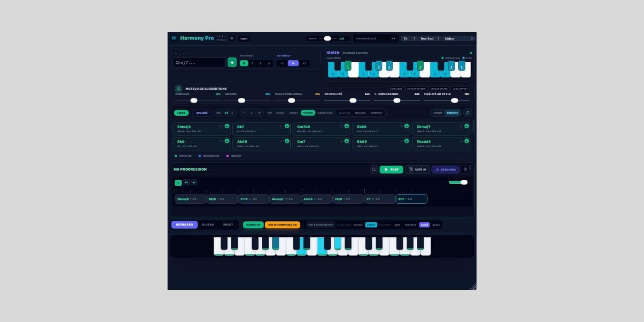
Task: Open the Neo Soul style dropdown
Action: click(430, 39)
